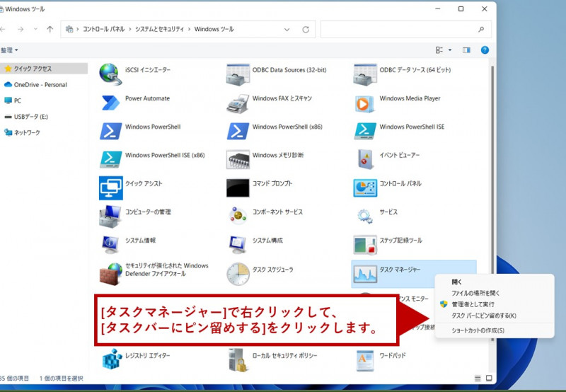Click the コントロール パネル breadcrumb
The width and height of the screenshot is (566, 392).
[103, 29]
